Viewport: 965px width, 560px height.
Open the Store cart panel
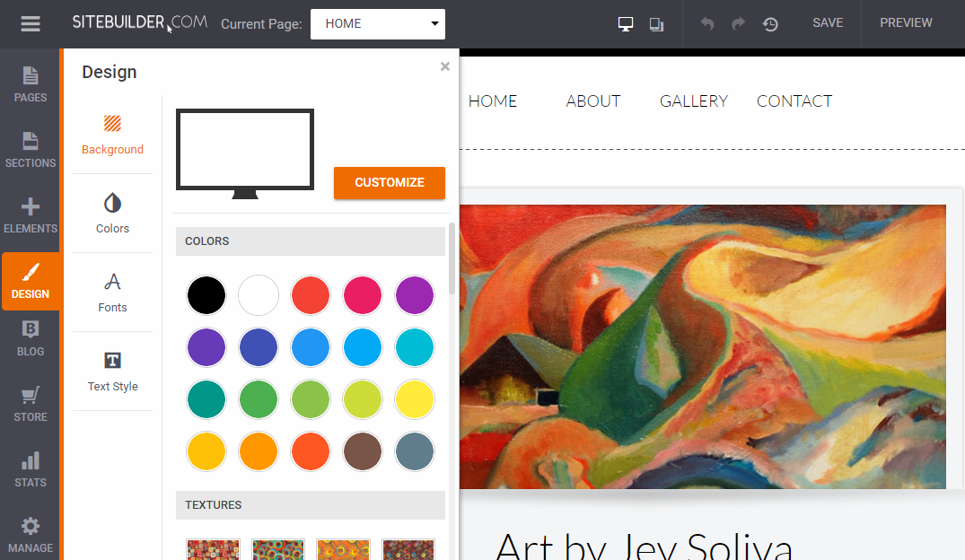31,404
